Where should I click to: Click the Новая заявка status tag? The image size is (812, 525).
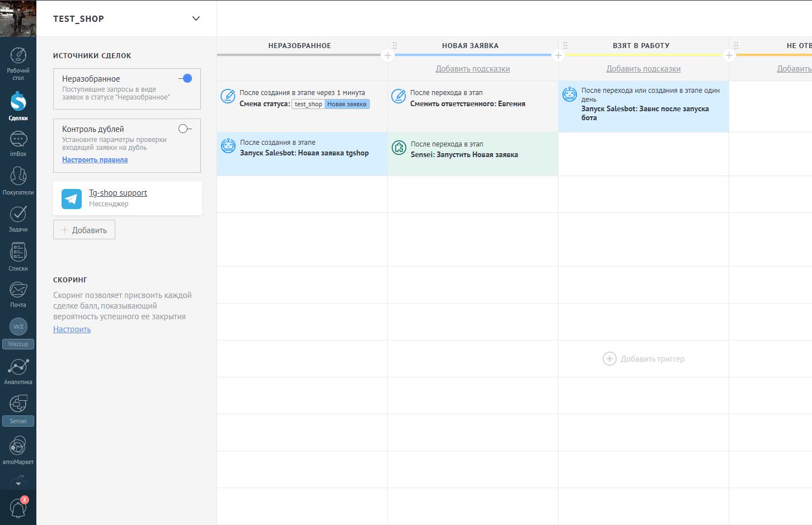347,104
